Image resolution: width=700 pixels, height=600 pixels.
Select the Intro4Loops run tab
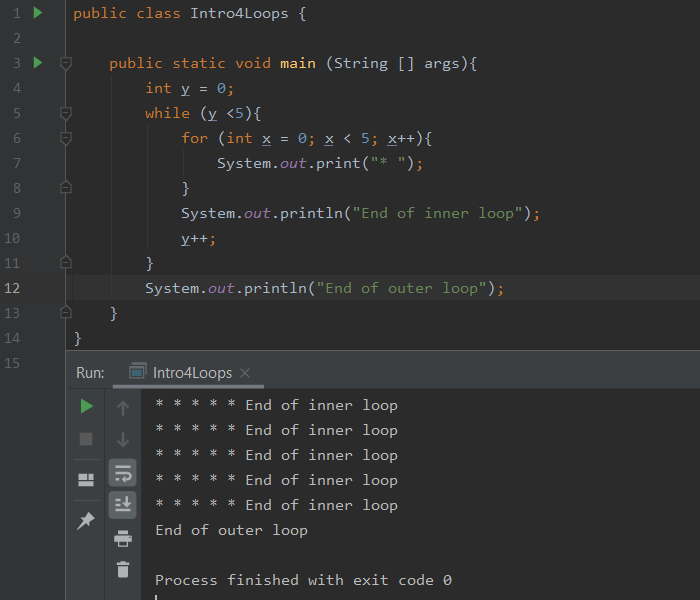click(191, 373)
